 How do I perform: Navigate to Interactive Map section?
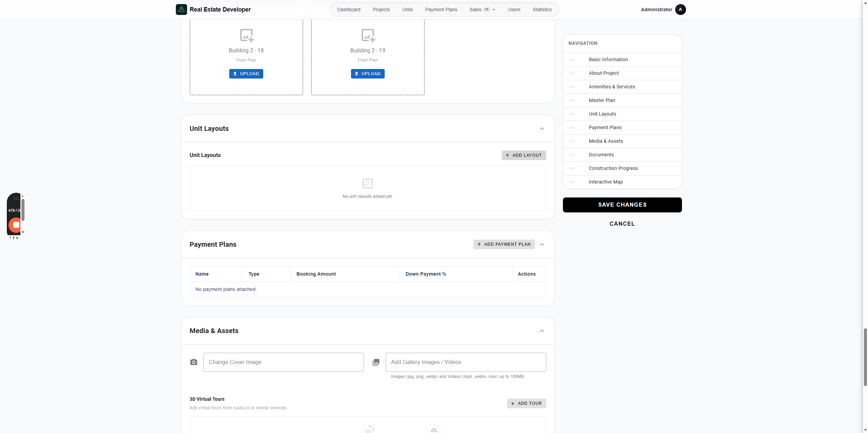click(622, 182)
